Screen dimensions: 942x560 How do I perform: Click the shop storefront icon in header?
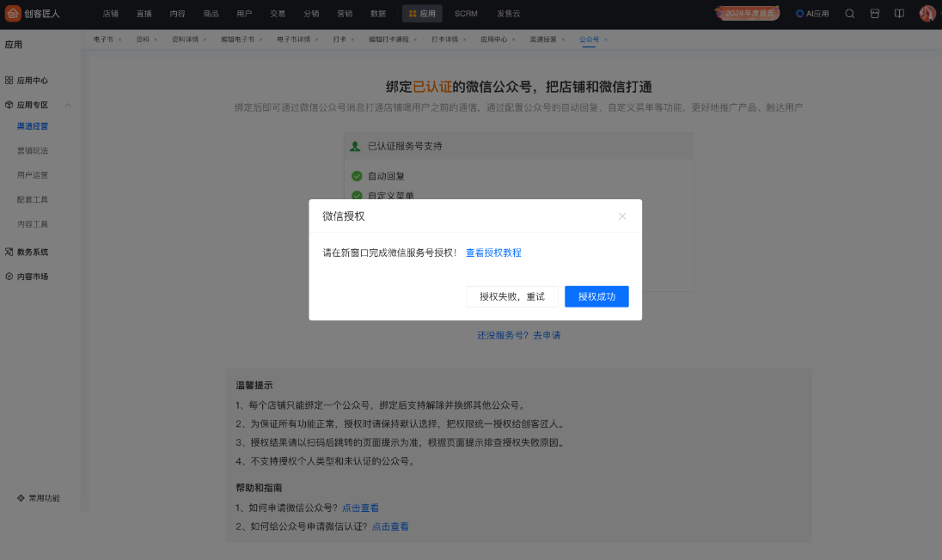[875, 14]
